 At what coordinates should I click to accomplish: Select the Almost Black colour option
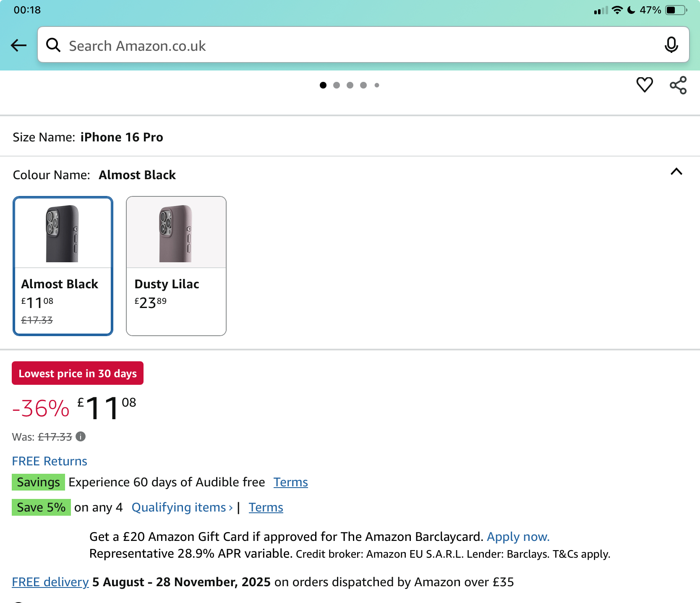63,266
